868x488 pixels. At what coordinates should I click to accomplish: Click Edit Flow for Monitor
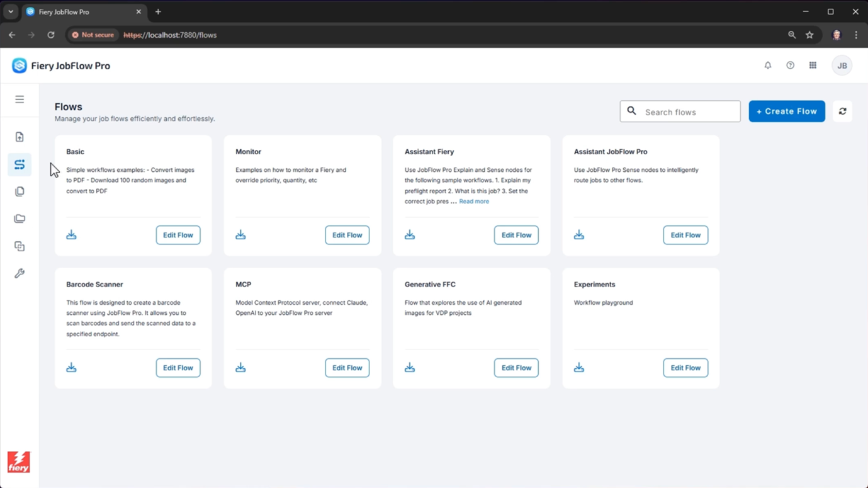point(347,235)
